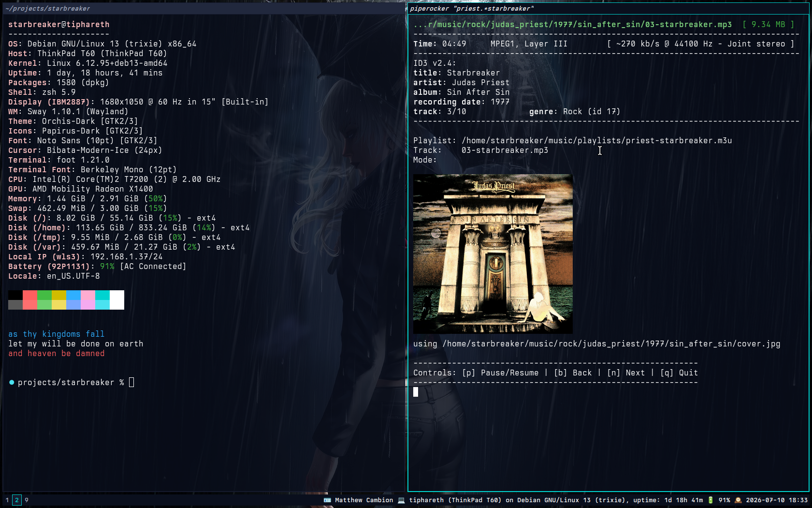Screen dimensions: 812x508
Task: Click the cover.jpg path line below artwork
Action: point(597,344)
